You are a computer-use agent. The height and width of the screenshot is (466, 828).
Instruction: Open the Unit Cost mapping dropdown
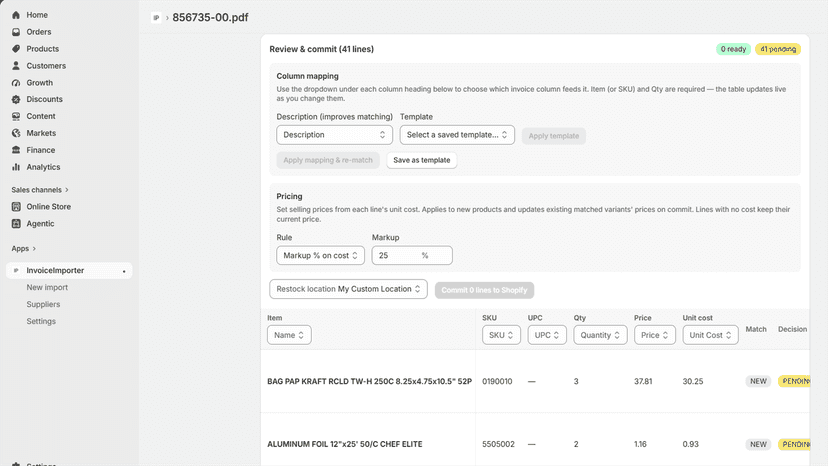pyautogui.click(x=710, y=335)
